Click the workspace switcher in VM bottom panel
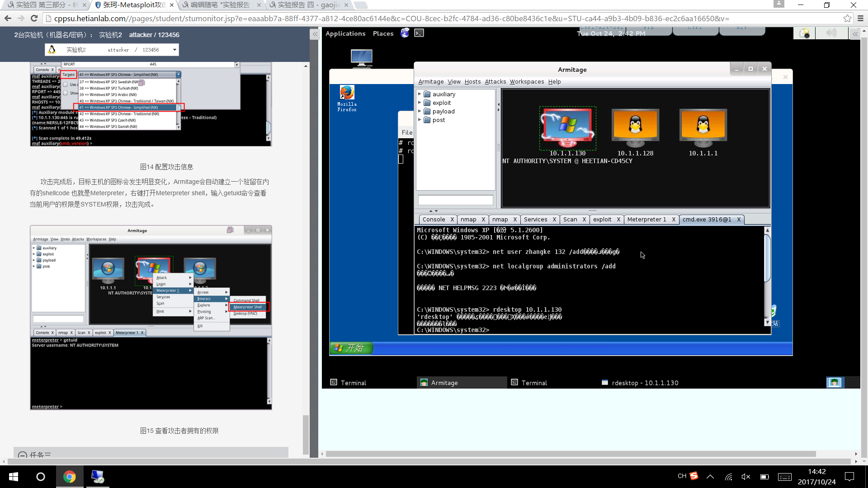868x488 pixels. (x=843, y=383)
